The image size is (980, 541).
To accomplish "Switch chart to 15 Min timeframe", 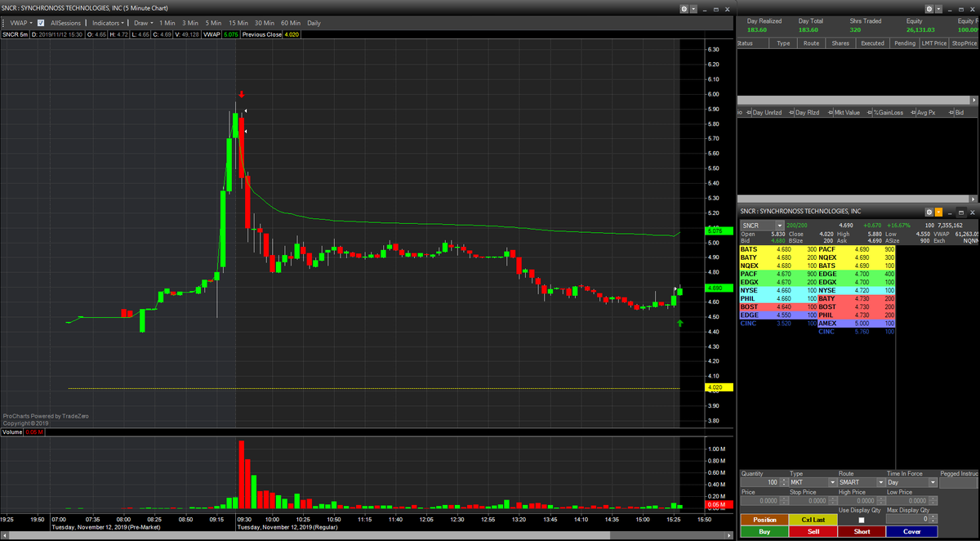I will tap(238, 23).
